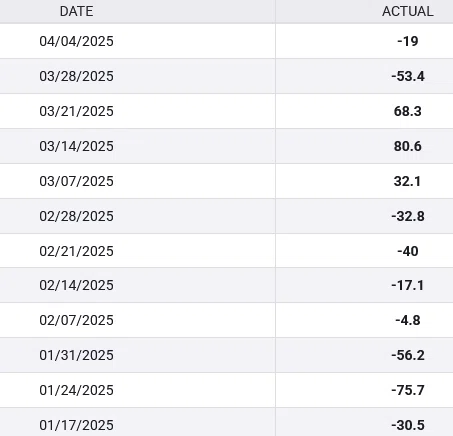The image size is (453, 436).
Task: Select the 02/21/2025 date cell
Action: click(76, 251)
